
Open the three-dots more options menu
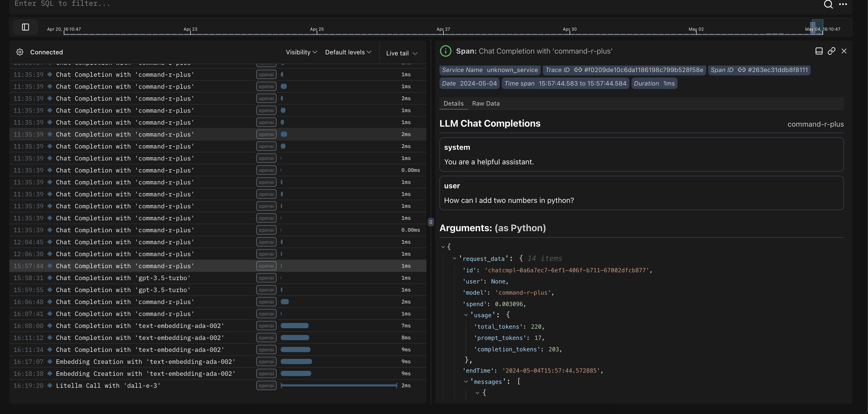[843, 4]
